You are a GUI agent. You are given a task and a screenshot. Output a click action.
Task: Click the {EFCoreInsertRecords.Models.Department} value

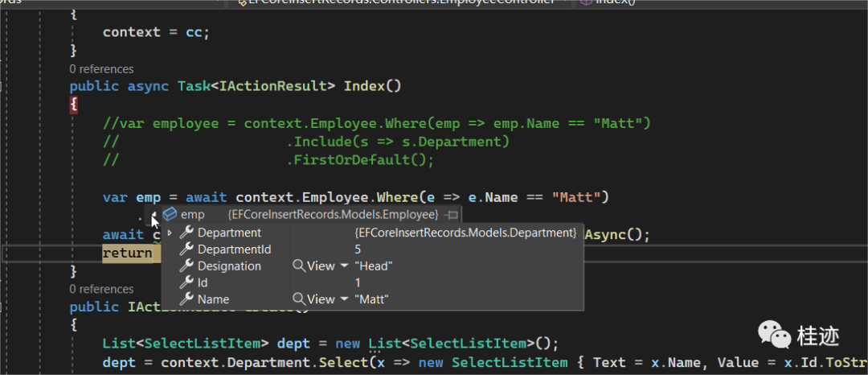click(x=465, y=233)
